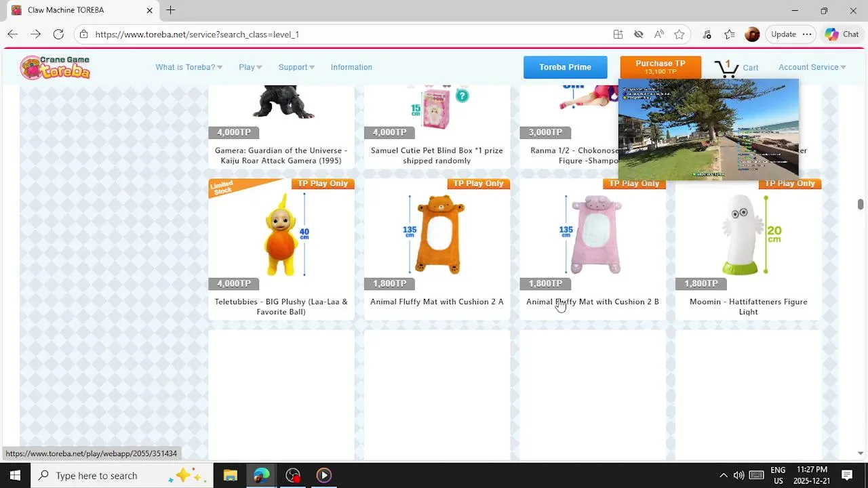This screenshot has width=868, height=488.
Task: Expand the Support dropdown menu
Action: point(296,67)
